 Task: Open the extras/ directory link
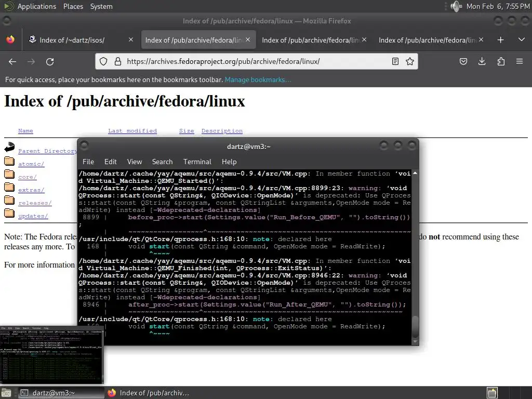[x=31, y=190]
